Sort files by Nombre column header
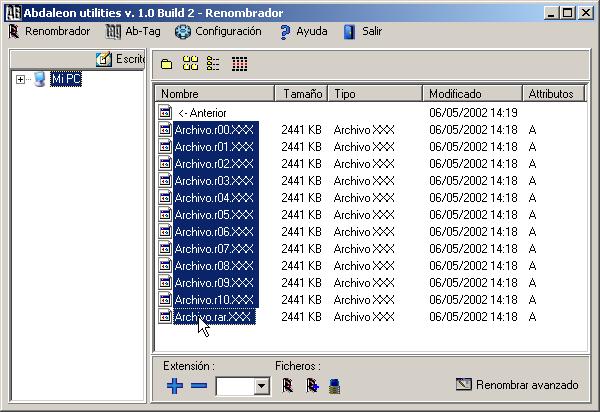The width and height of the screenshot is (600, 412). click(x=214, y=93)
